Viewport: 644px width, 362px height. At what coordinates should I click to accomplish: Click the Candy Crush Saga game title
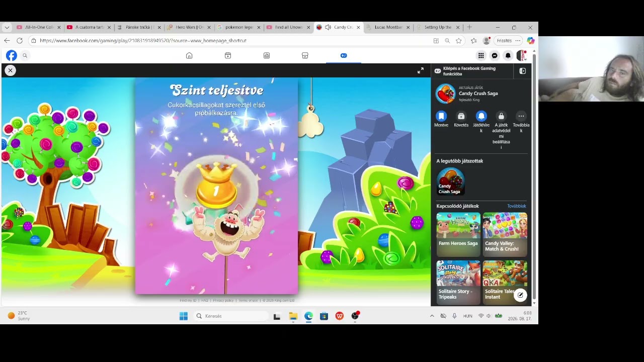(x=478, y=94)
